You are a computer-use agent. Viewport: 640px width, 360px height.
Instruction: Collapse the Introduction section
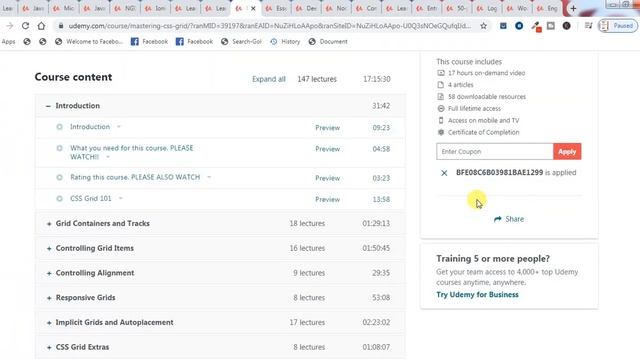pos(48,106)
